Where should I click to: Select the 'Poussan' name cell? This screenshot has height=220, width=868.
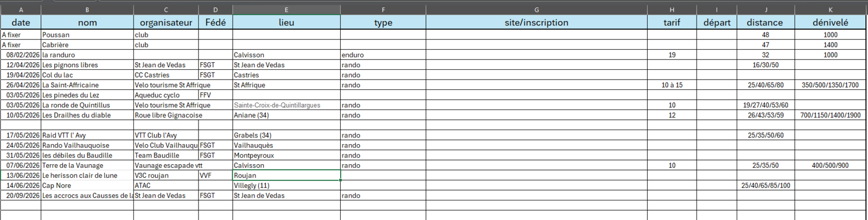87,35
